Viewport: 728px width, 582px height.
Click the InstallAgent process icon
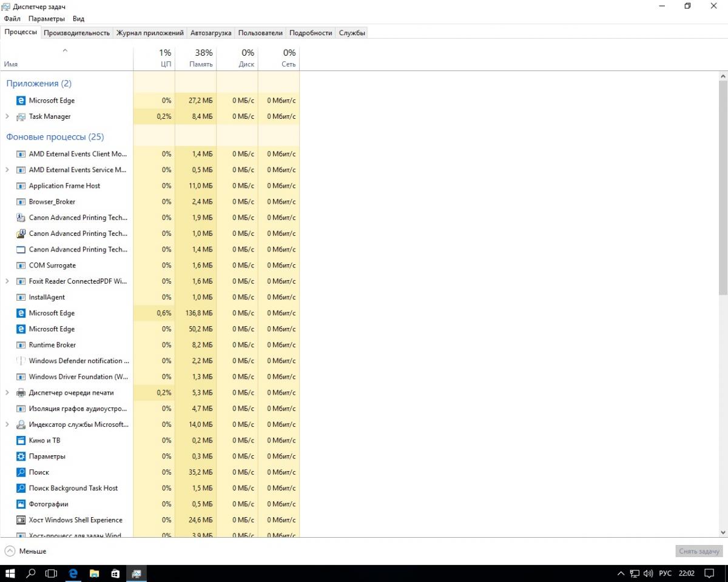point(21,297)
